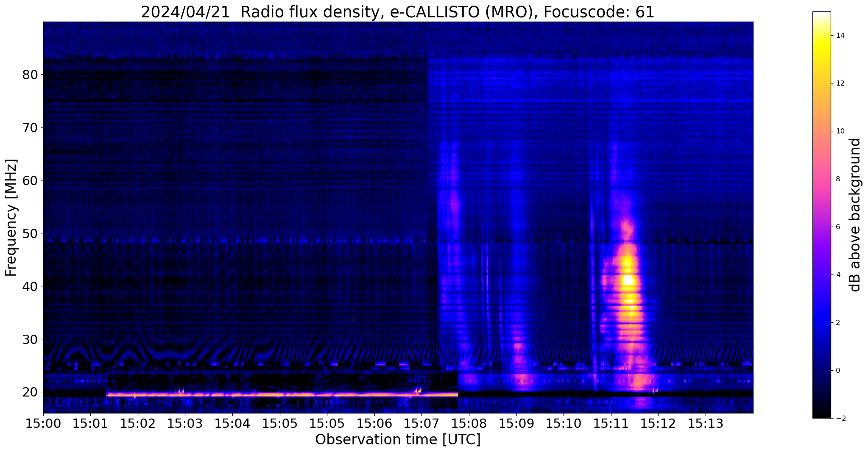Viewport: 868px width, 452px height.
Task: Click the 15:04 time tick label
Action: [x=232, y=424]
